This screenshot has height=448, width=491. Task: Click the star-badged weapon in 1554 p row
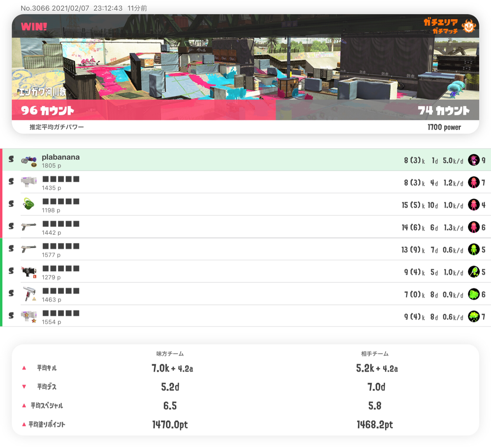coord(29,316)
